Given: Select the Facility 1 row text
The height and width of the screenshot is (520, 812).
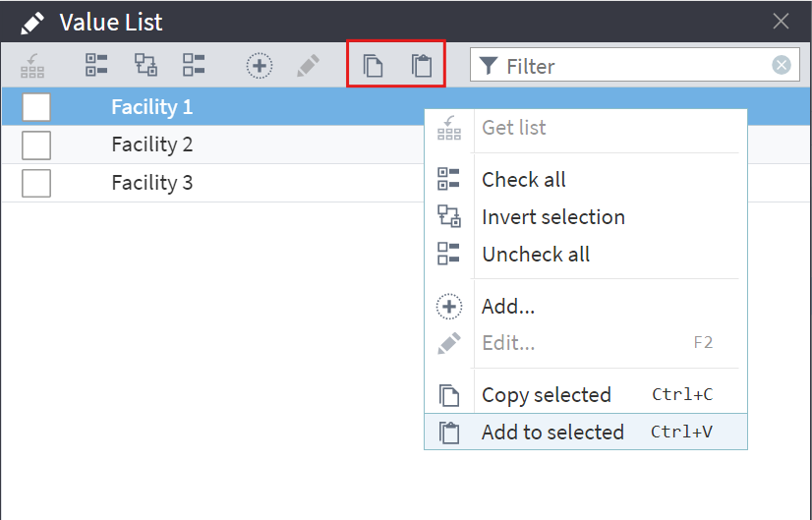Looking at the screenshot, I should pyautogui.click(x=152, y=107).
